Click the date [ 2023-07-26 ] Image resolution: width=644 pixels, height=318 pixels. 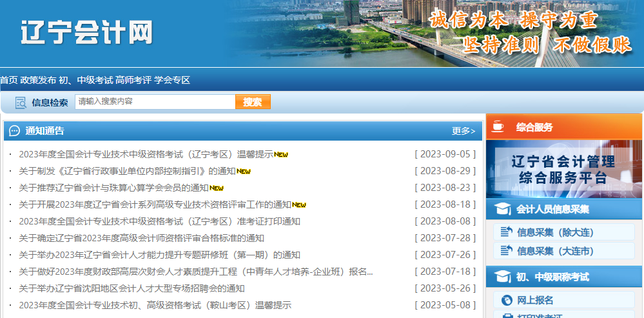pos(445,255)
